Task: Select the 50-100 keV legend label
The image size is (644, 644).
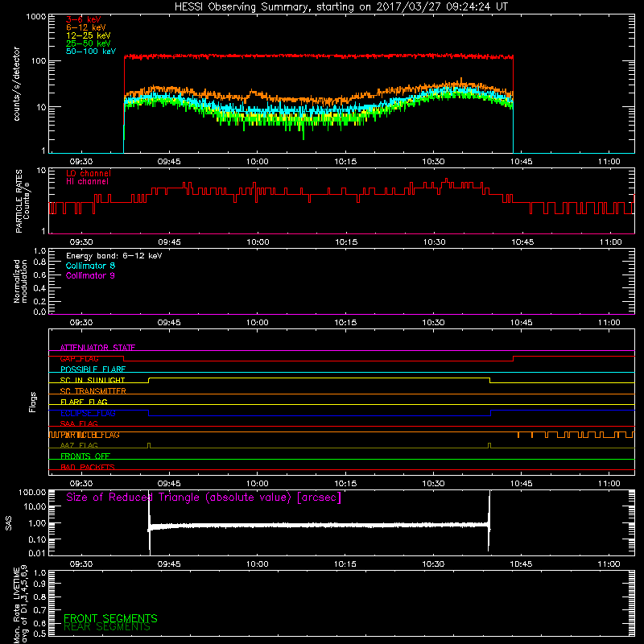Action: [91, 52]
